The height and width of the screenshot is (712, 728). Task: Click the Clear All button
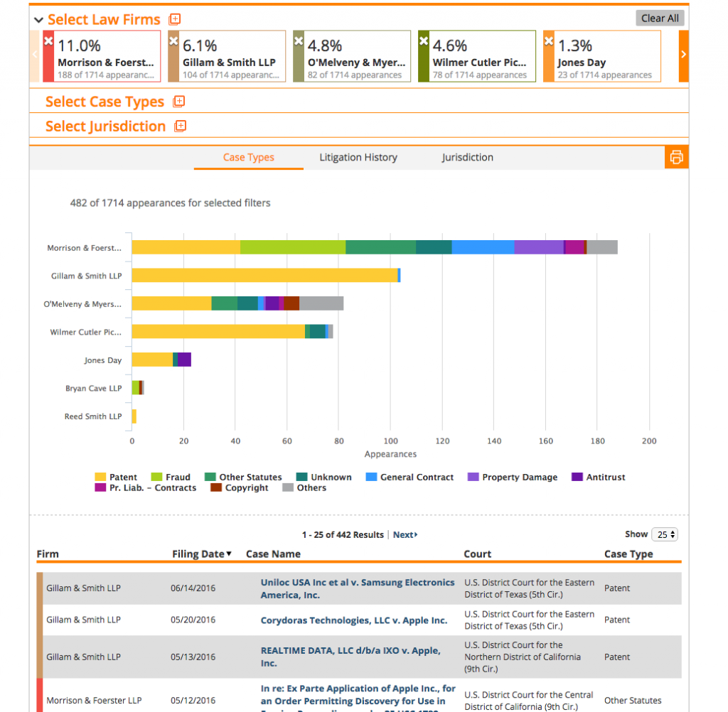pyautogui.click(x=660, y=18)
